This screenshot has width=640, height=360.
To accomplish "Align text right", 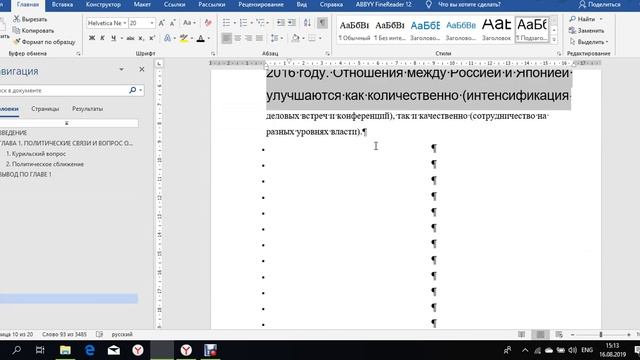I will (x=248, y=38).
